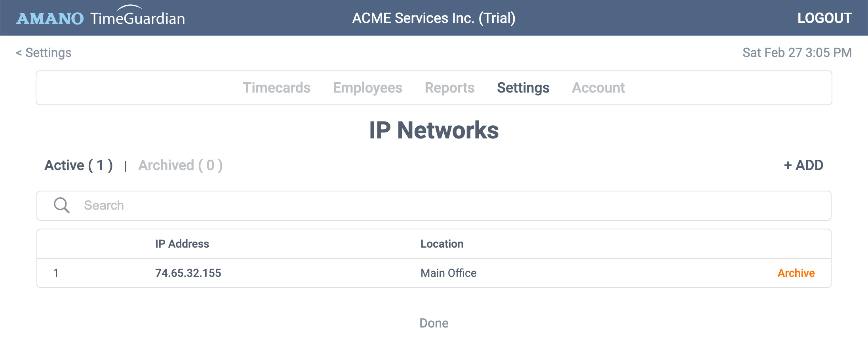Click the Main Office location cell
Image resolution: width=868 pixels, height=337 pixels.
pyautogui.click(x=448, y=273)
